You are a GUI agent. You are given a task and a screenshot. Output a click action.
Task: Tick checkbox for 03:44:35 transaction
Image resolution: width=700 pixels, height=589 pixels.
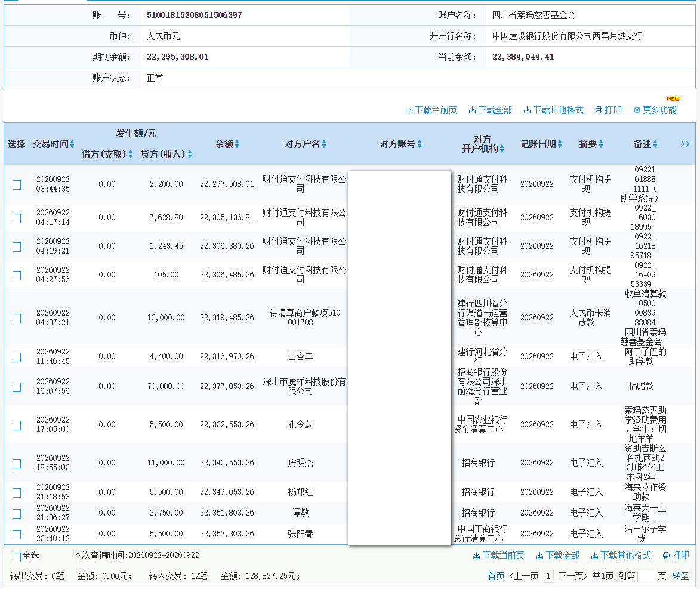coord(17,185)
